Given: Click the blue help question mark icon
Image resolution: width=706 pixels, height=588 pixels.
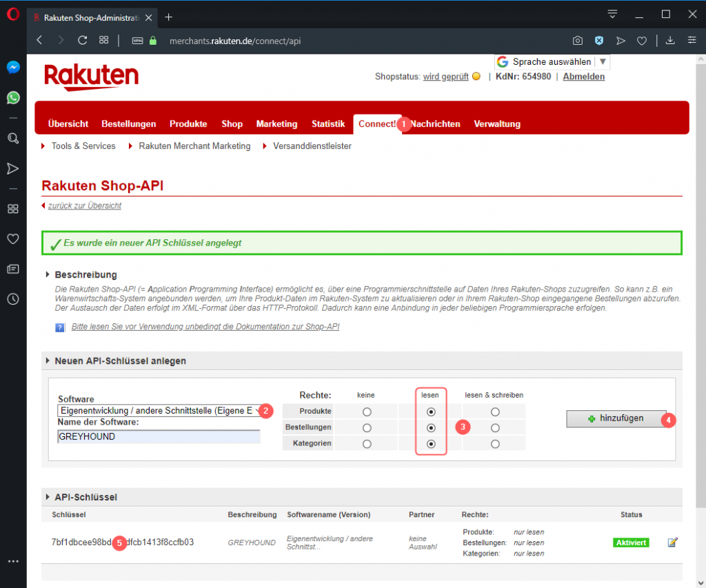Looking at the screenshot, I should (60, 327).
